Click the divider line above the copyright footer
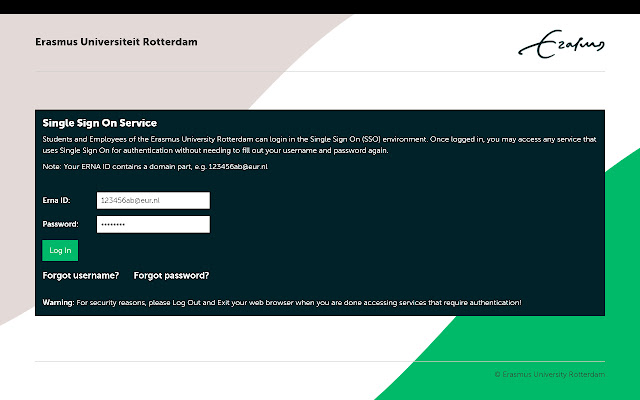This screenshot has height=400, width=640. (320, 361)
